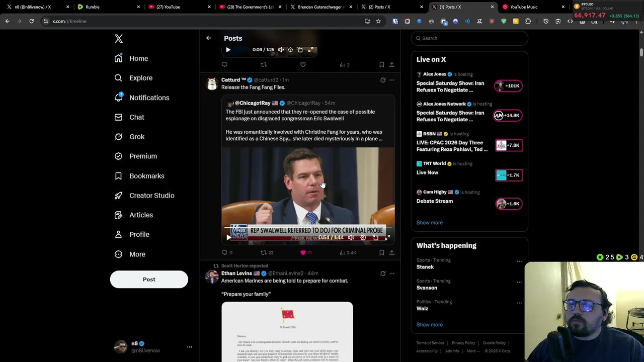Open options for Stanek trend
Image resolution: width=644 pixels, height=362 pixels.
click(519, 261)
